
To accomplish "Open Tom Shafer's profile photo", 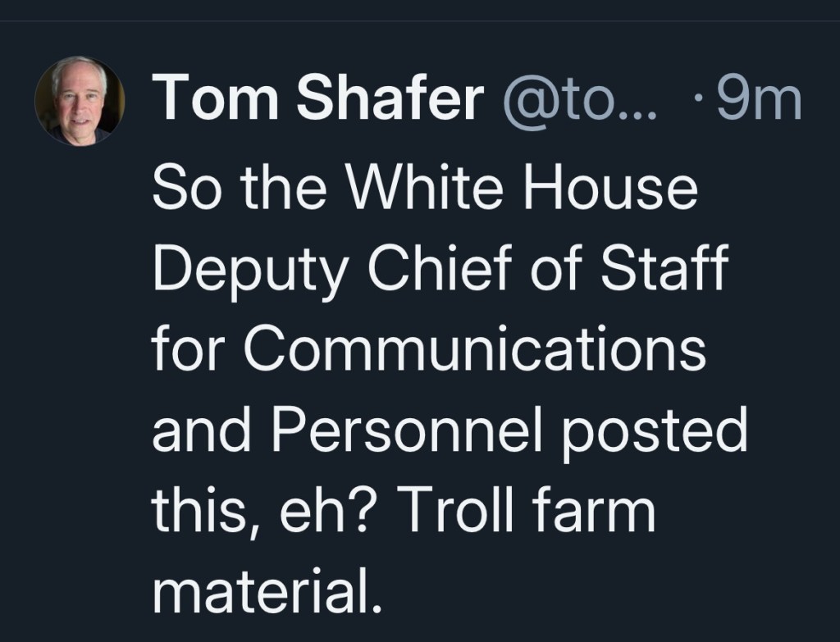I will click(x=80, y=101).
